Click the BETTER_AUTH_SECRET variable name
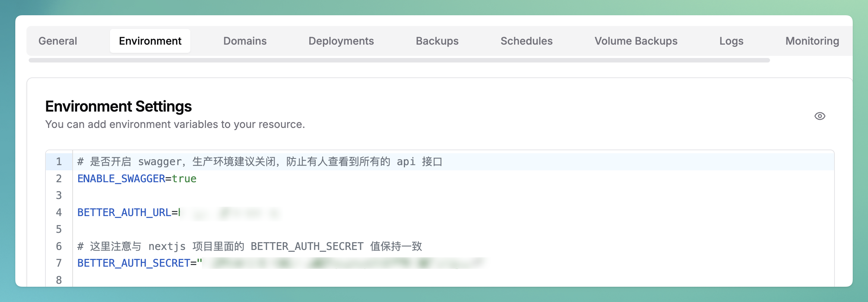This screenshot has width=868, height=302. pos(134,263)
